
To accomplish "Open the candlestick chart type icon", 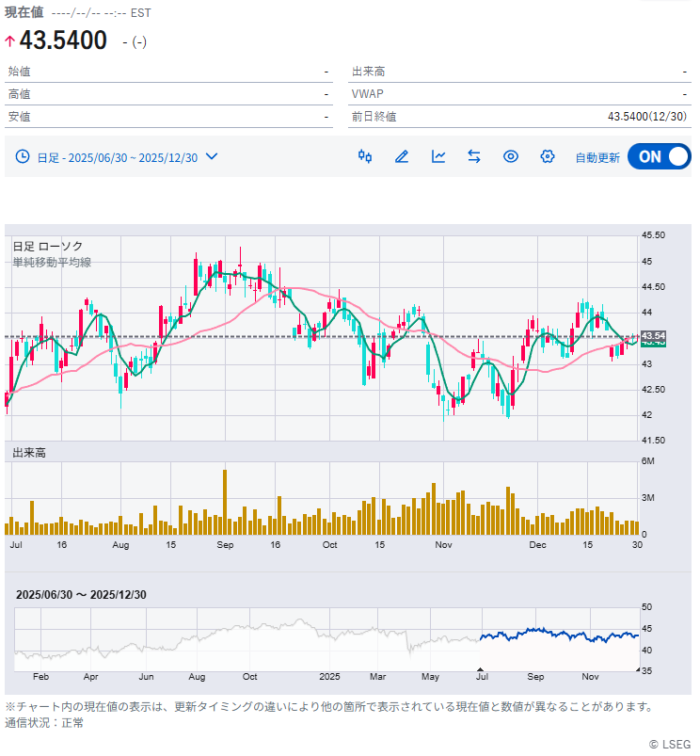I will pyautogui.click(x=365, y=156).
